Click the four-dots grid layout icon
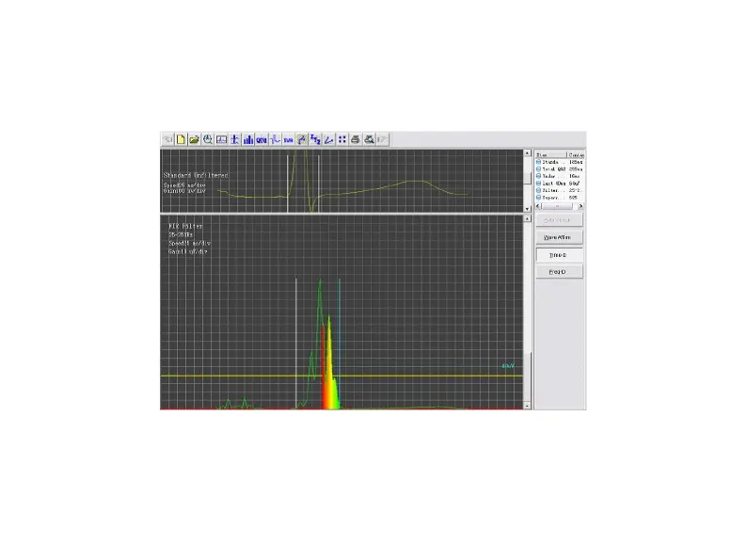The width and height of the screenshot is (747, 560). click(x=342, y=139)
